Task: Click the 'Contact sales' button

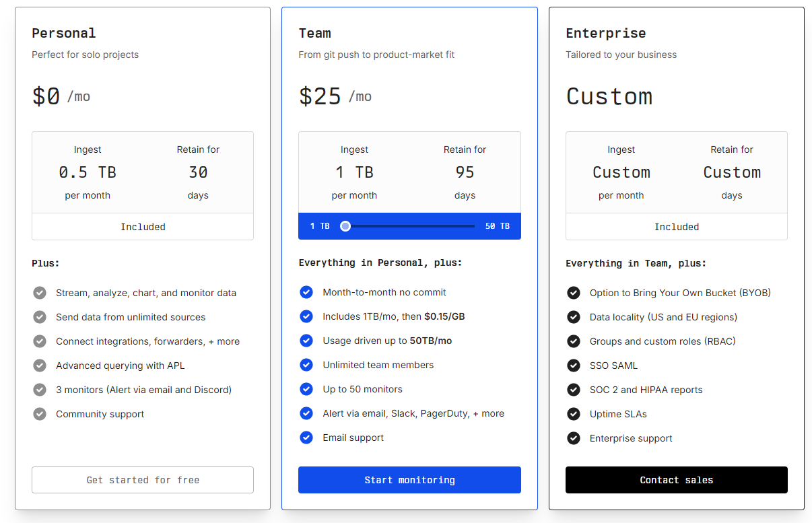Action: coord(676,480)
